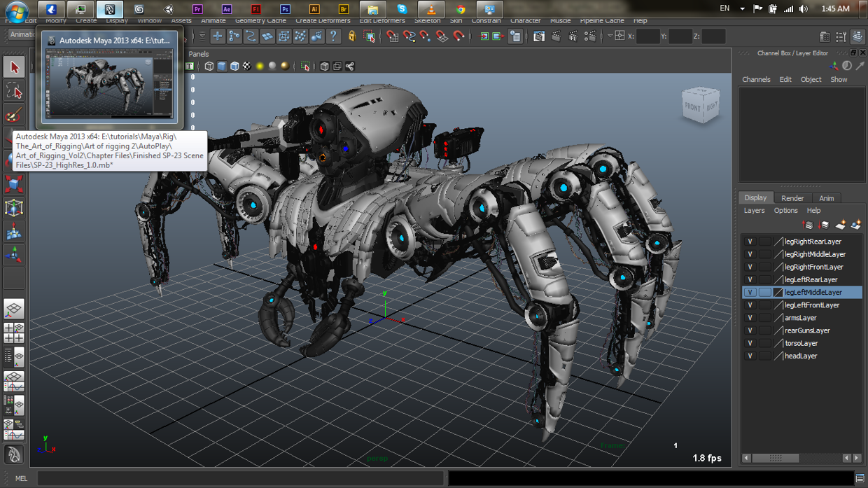The image size is (868, 488).
Task: Select the Soft Modification tool
Action: (x=14, y=232)
